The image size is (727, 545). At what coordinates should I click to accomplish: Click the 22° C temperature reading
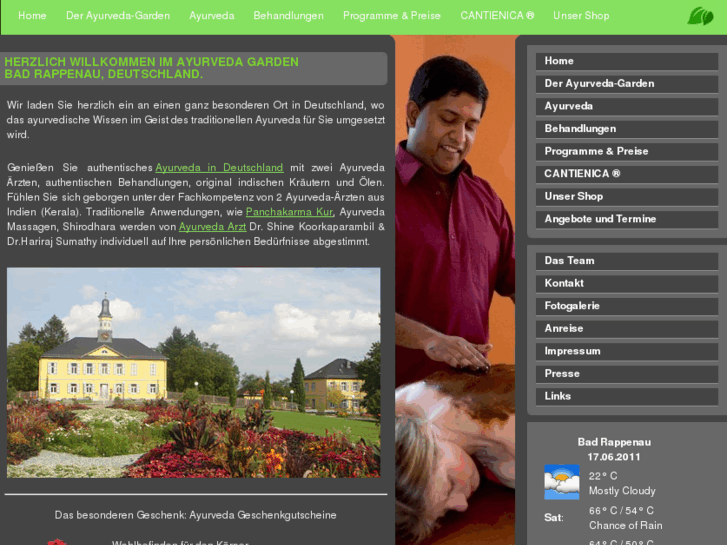click(603, 476)
